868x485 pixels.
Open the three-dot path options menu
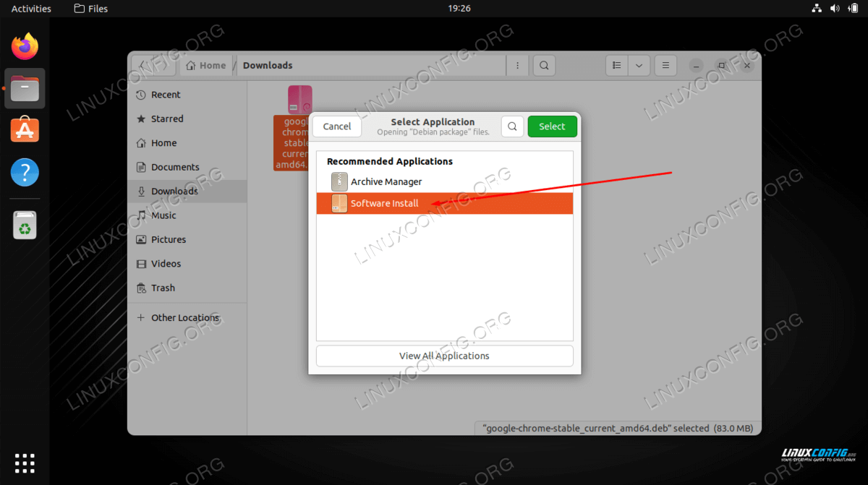coord(517,65)
